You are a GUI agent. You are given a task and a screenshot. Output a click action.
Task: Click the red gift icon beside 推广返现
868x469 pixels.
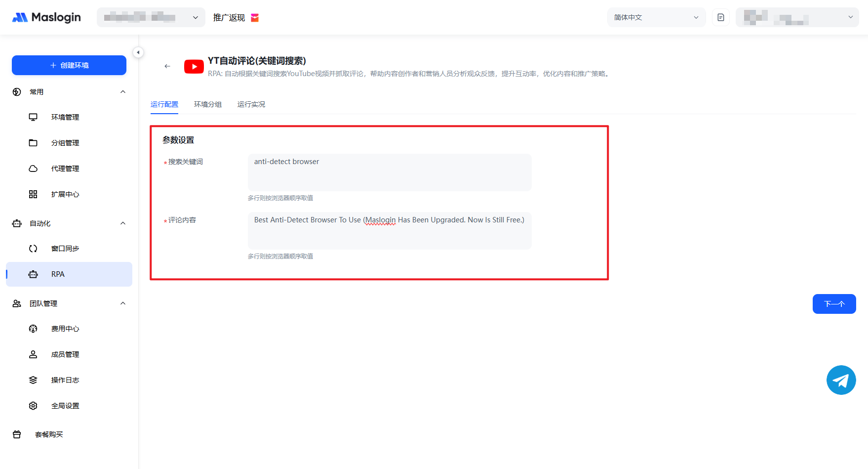(x=255, y=18)
